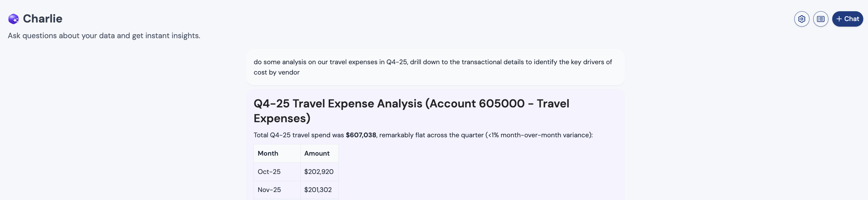Click the Charlie app title
Viewport: 868px width, 200px height.
pyautogui.click(x=43, y=19)
